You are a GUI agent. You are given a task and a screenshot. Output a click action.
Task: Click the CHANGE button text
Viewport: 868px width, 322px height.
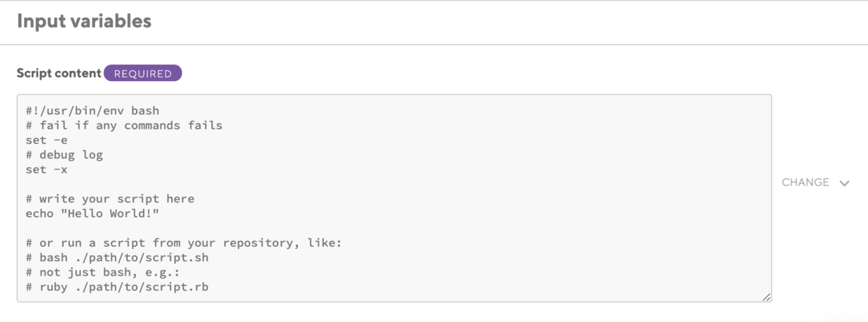tap(805, 182)
